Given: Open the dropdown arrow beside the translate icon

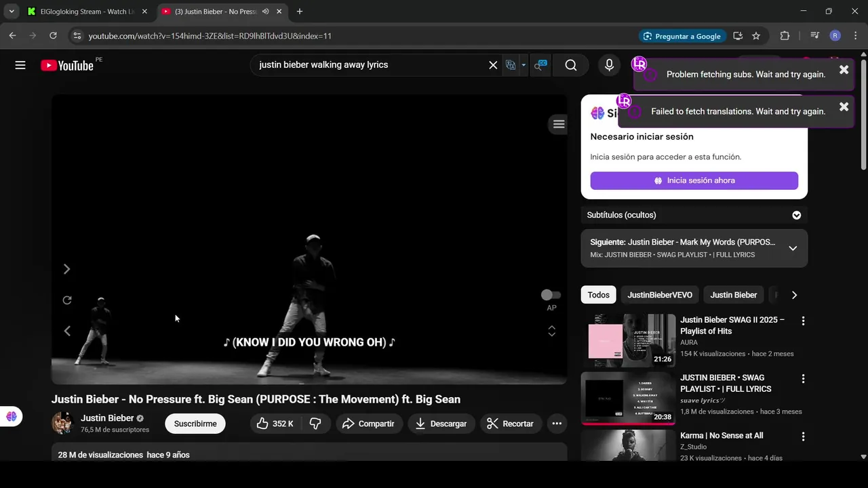Looking at the screenshot, I should [524, 65].
